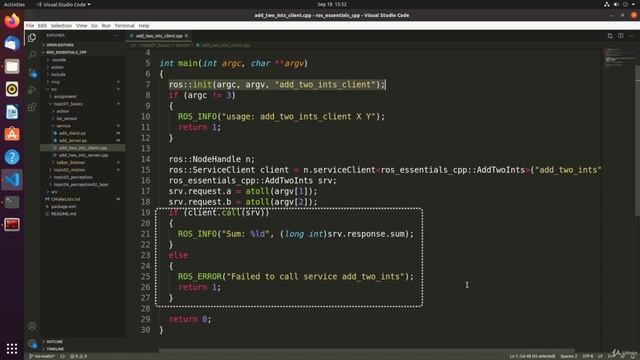Open the View menu
Viewport: 640px width, 360px height.
coord(82,26)
